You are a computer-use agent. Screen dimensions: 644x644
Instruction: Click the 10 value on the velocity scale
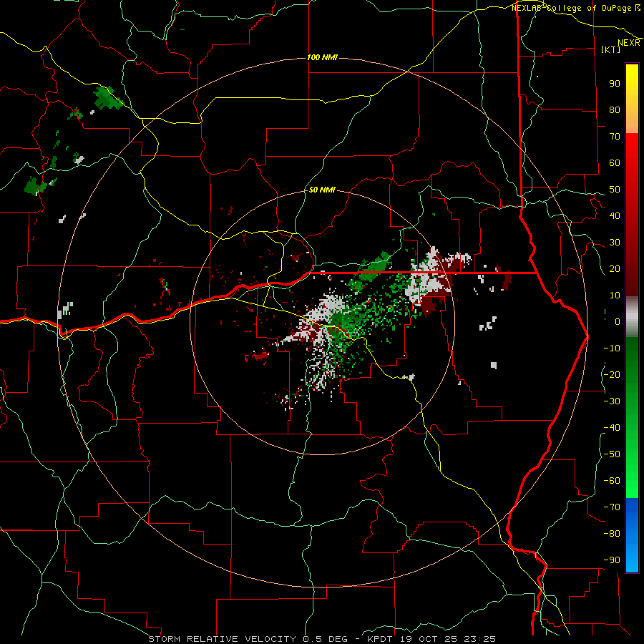[x=615, y=296]
